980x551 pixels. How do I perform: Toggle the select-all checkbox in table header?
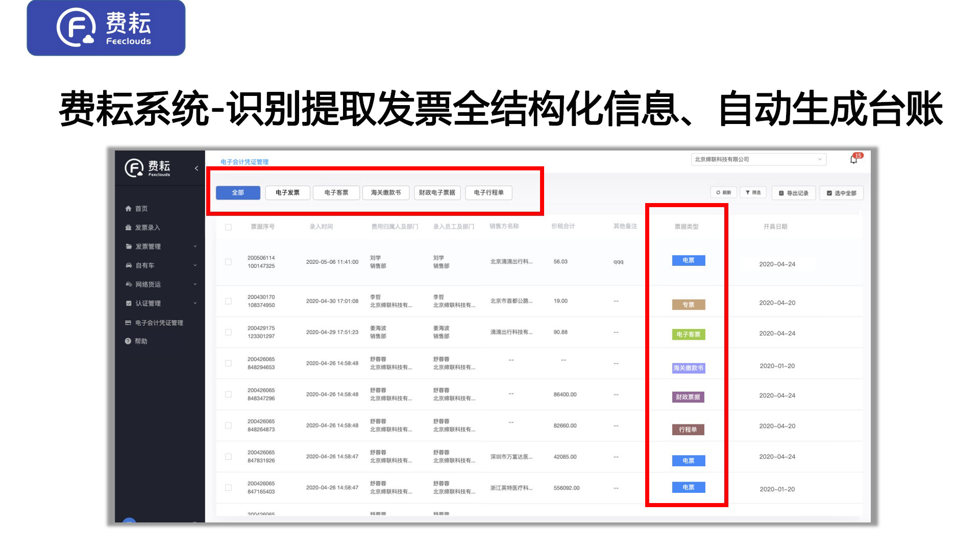(x=228, y=227)
